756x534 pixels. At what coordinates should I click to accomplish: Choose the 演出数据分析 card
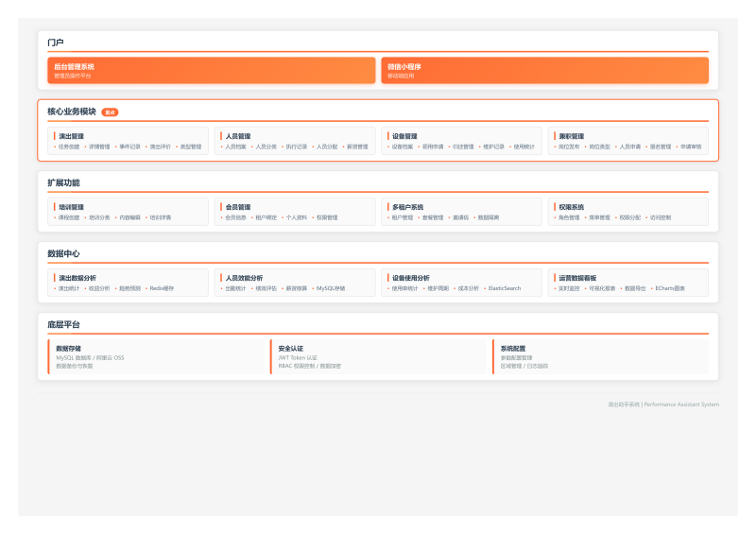128,283
